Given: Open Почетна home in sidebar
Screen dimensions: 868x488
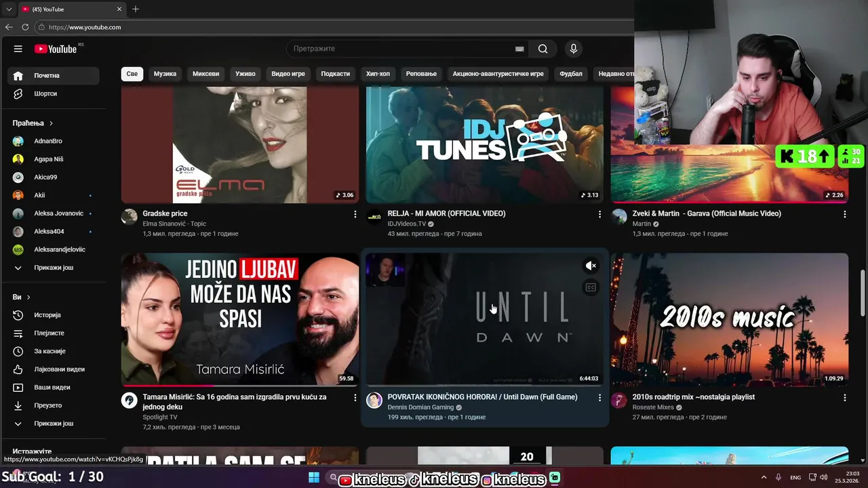Looking at the screenshot, I should point(54,75).
